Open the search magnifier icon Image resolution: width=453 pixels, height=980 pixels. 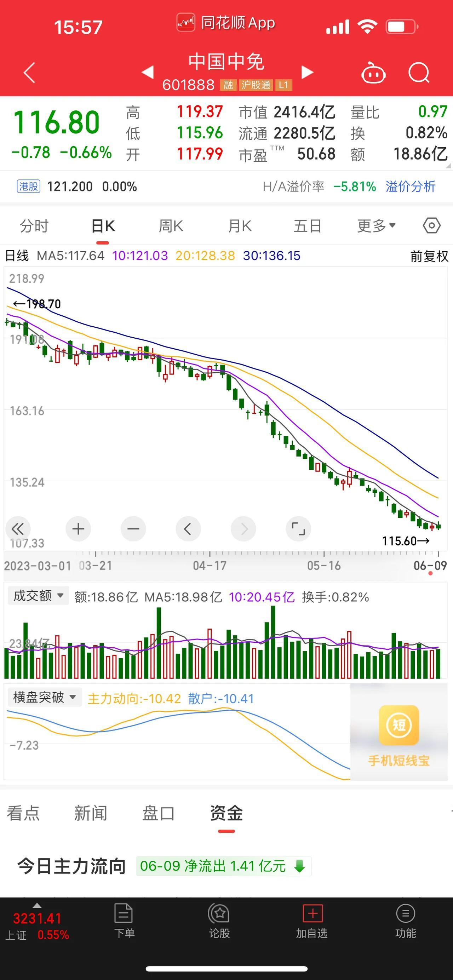tap(419, 72)
